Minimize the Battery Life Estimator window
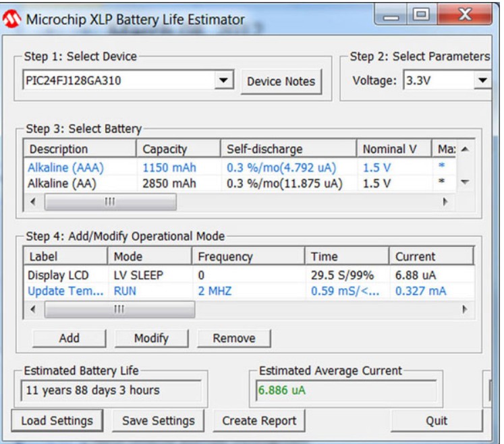Viewport: 504px width, 444px height. (390, 15)
